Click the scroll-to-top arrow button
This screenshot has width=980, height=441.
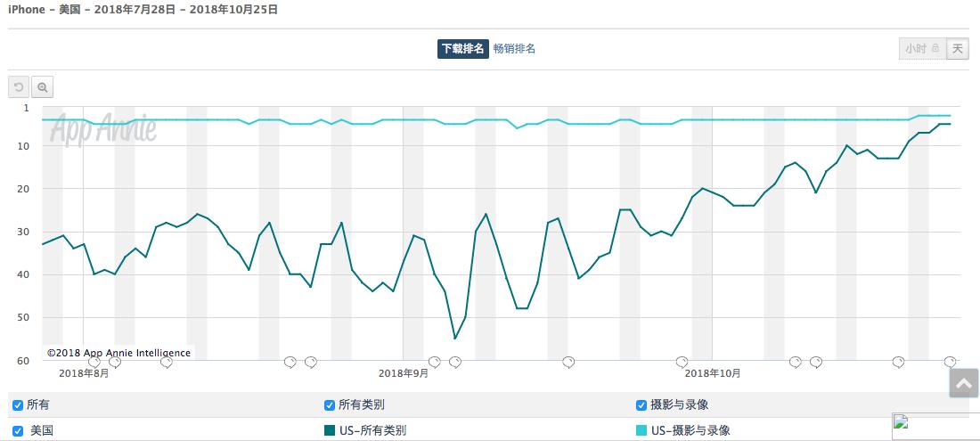(x=963, y=382)
